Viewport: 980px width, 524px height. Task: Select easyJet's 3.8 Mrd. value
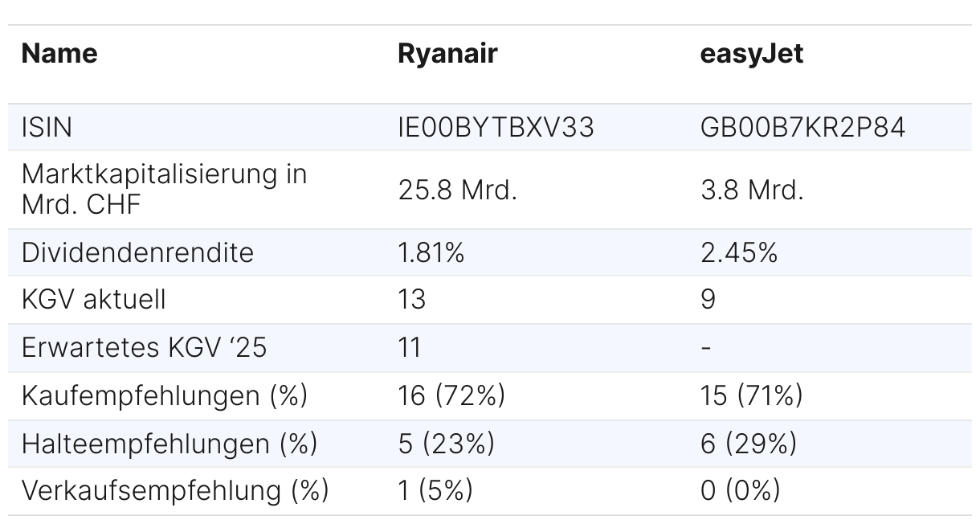pyautogui.click(x=752, y=190)
